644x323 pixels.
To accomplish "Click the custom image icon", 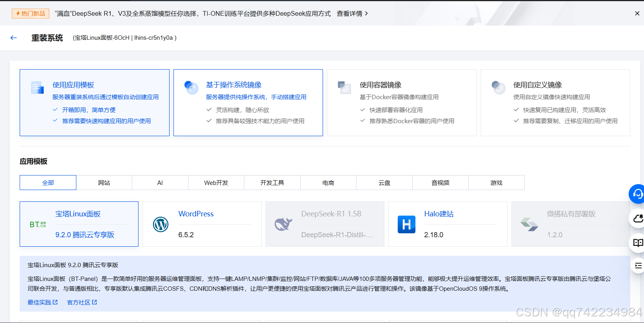I will pyautogui.click(x=498, y=87).
